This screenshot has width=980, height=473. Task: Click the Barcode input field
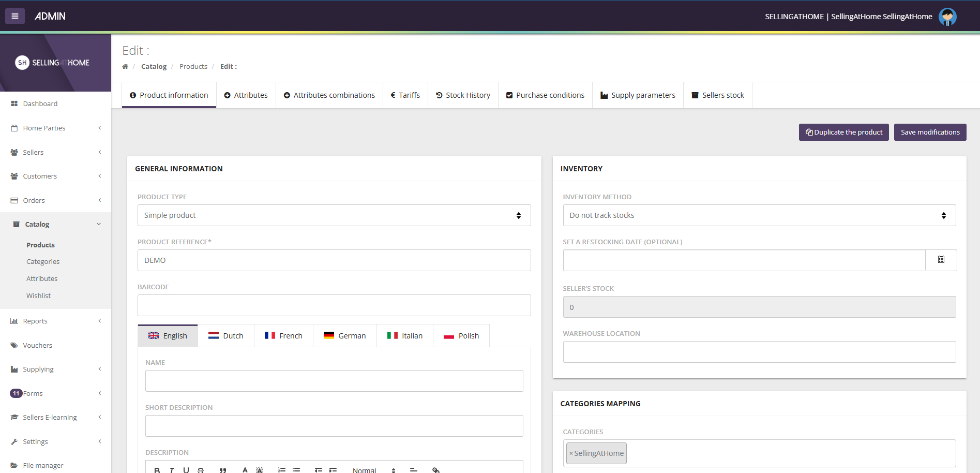pos(334,305)
